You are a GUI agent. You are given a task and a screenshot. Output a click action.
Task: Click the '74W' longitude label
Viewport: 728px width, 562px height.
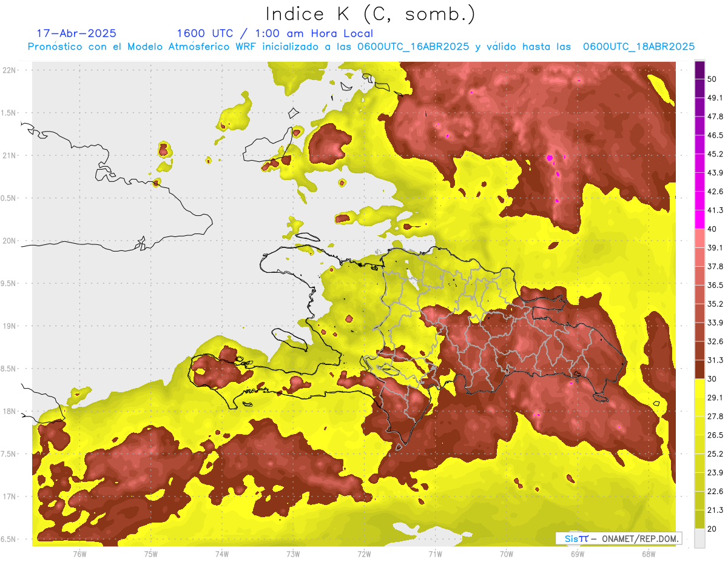pos(222,554)
